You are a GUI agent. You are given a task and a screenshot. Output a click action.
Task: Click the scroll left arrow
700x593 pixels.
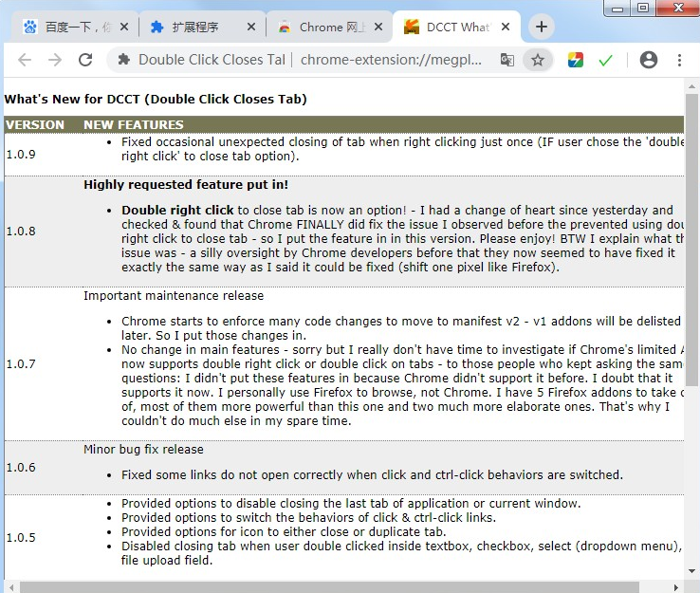pyautogui.click(x=11, y=587)
